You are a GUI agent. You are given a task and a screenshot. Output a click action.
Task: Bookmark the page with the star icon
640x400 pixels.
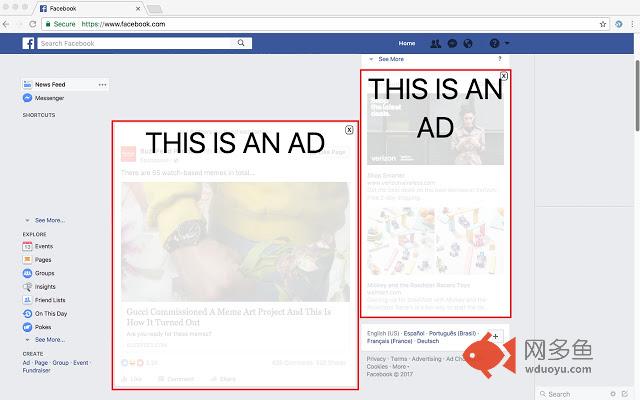[x=602, y=24]
